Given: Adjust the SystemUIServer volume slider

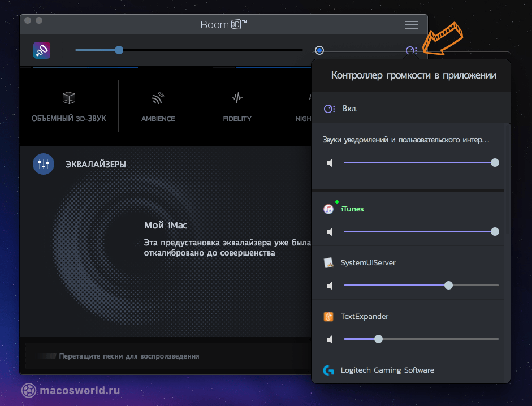Looking at the screenshot, I should (x=421, y=285).
